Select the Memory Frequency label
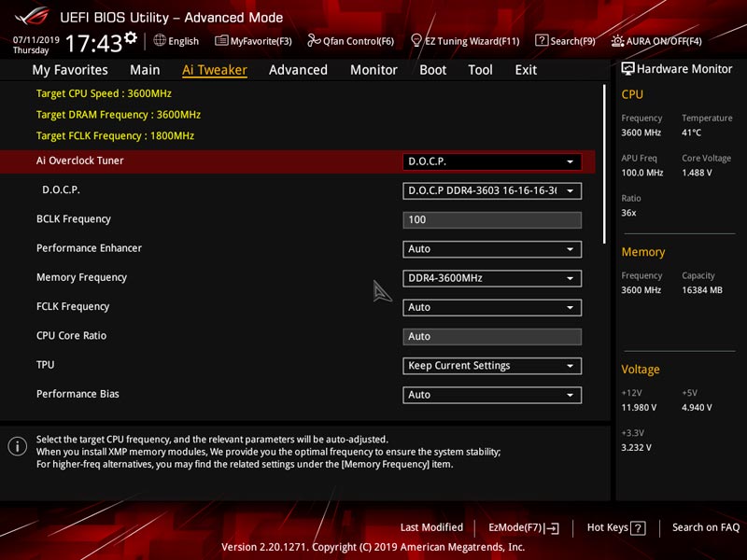 click(x=81, y=277)
